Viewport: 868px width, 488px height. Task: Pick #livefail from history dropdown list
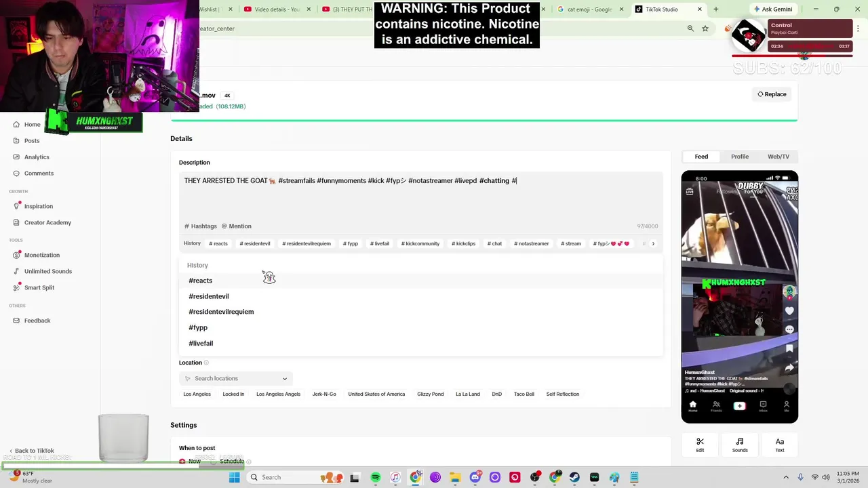tap(420, 343)
